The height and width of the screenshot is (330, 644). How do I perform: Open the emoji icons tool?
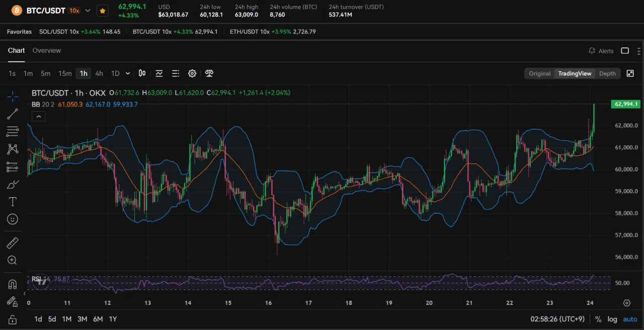tap(13, 219)
